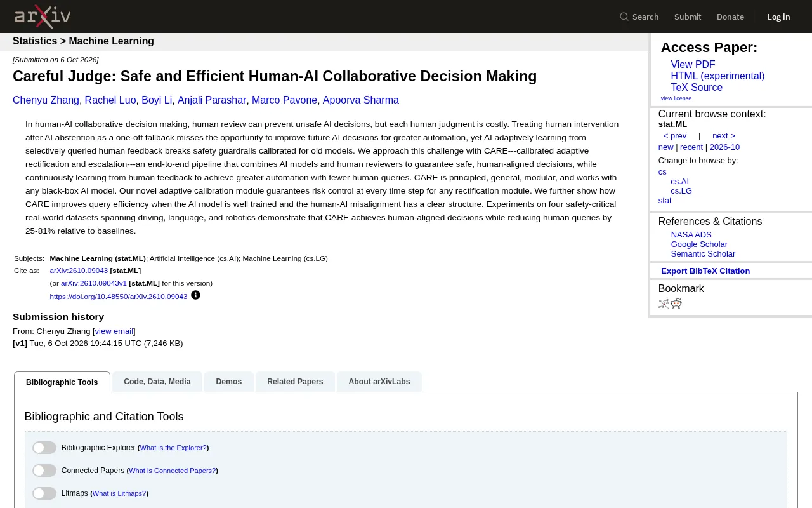Click the DOI info icon
Viewport: 812px width, 508px height.
click(195, 295)
